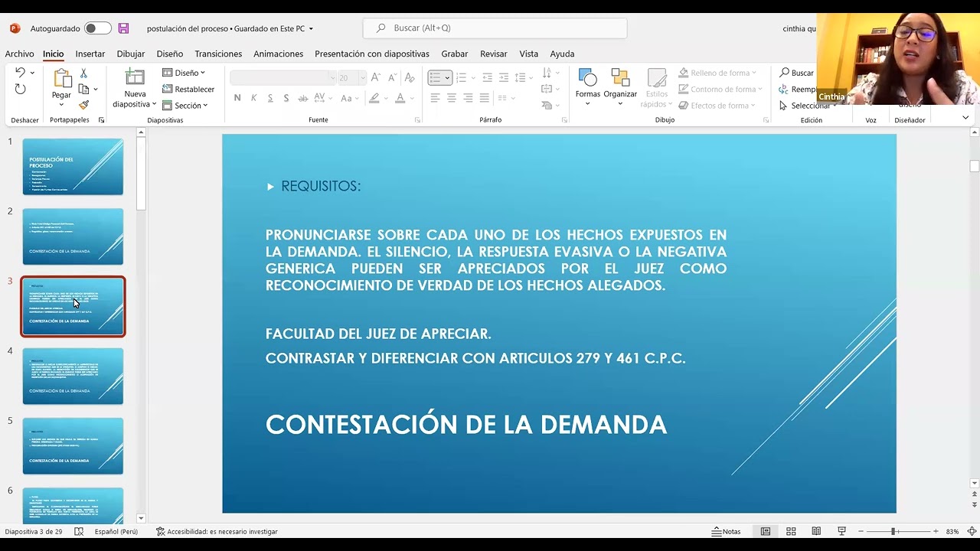This screenshot has height=551, width=980.
Task: Click the Pegar clipboard icon
Action: [x=61, y=77]
